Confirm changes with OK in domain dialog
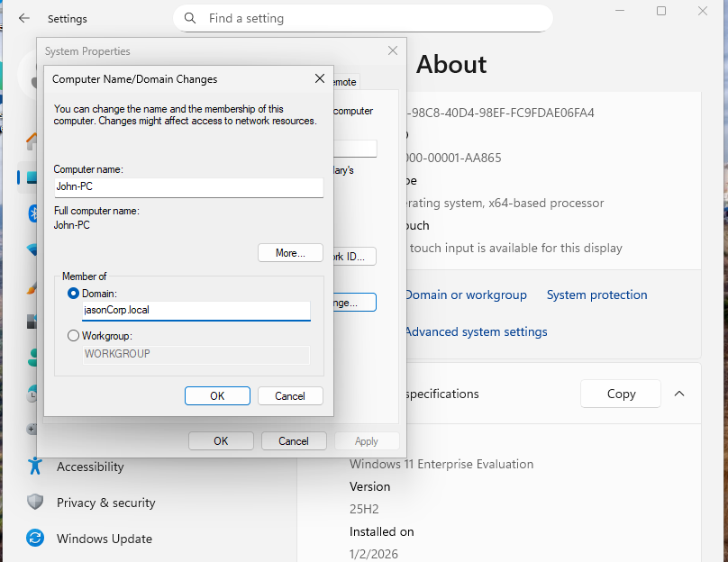728x562 pixels. pyautogui.click(x=217, y=396)
